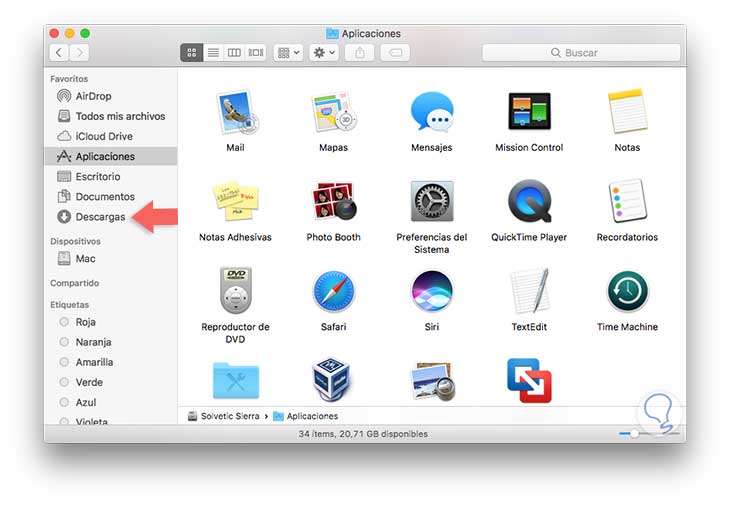Filter by Roja tag
730x505 pixels.
point(111,322)
